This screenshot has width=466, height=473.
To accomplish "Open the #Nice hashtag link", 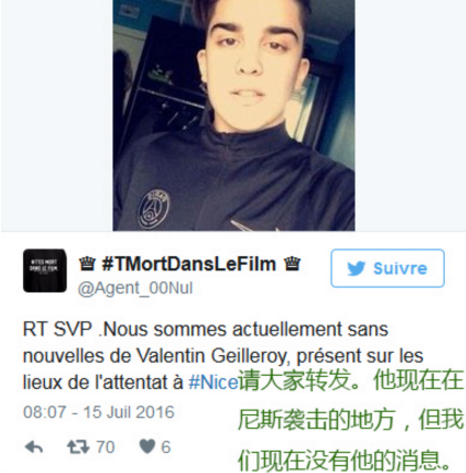I will coord(214,382).
